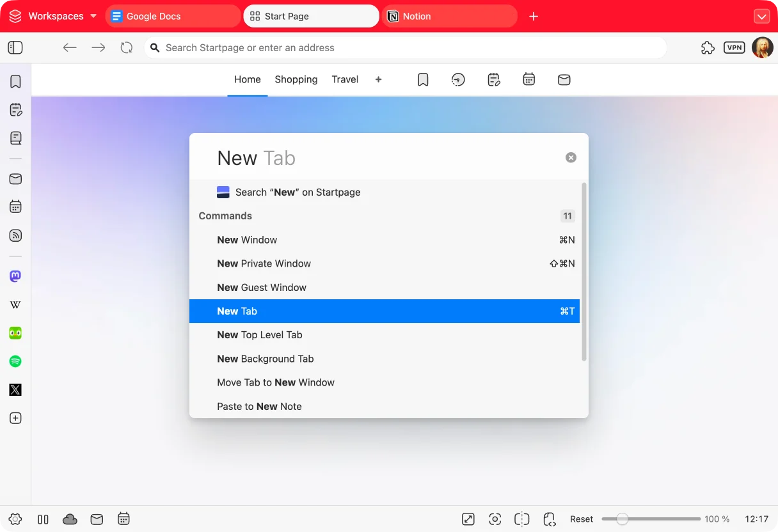Screen dimensions: 778x532
Task: Open the Wikipedia web panel
Action: tap(15, 305)
